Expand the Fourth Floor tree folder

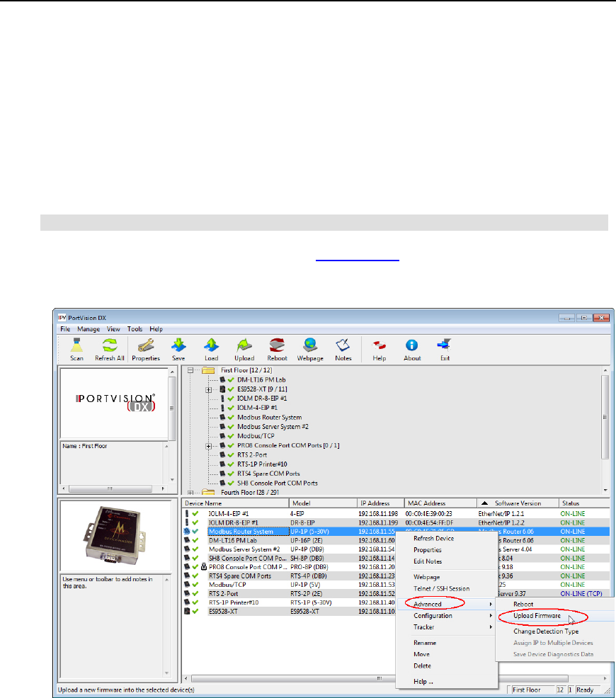(x=190, y=493)
